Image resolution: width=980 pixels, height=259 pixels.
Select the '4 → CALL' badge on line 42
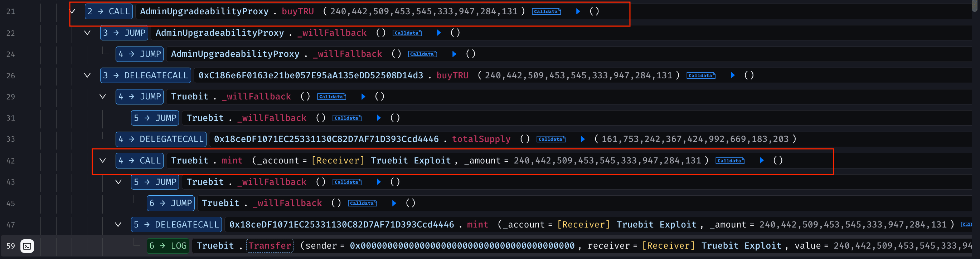(140, 161)
